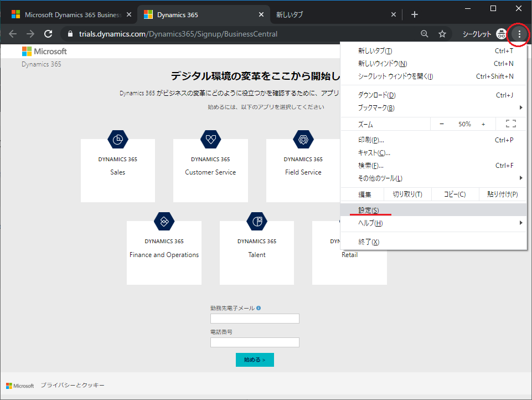Open 設定(S) from the menu
The height and width of the screenshot is (400, 532).
(x=433, y=210)
